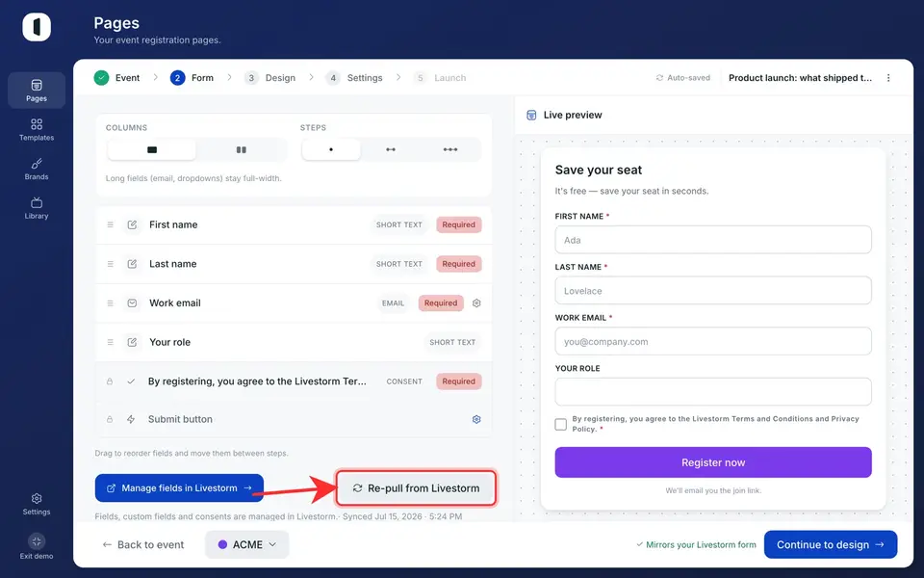
Task: Click Required badge on consent row
Action: (459, 381)
